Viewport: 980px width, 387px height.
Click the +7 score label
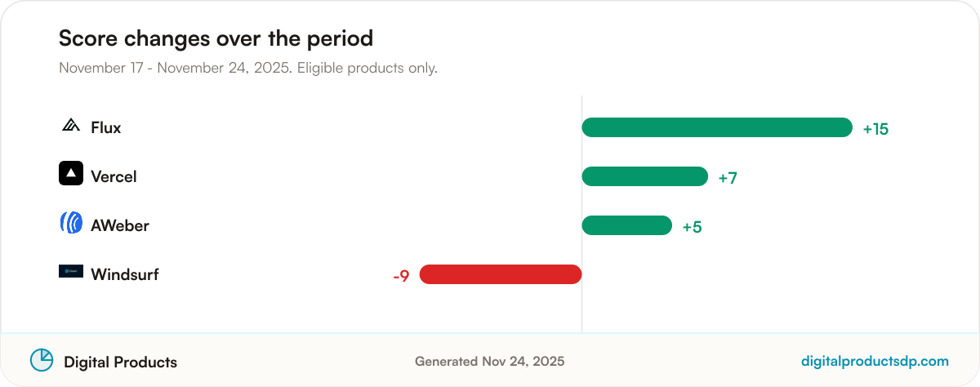[728, 178]
